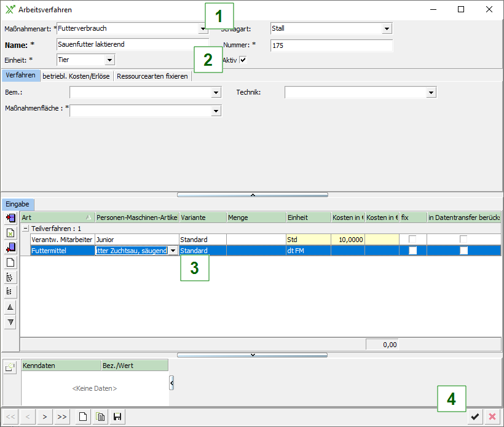Jump to last record with double arrow

point(61,417)
